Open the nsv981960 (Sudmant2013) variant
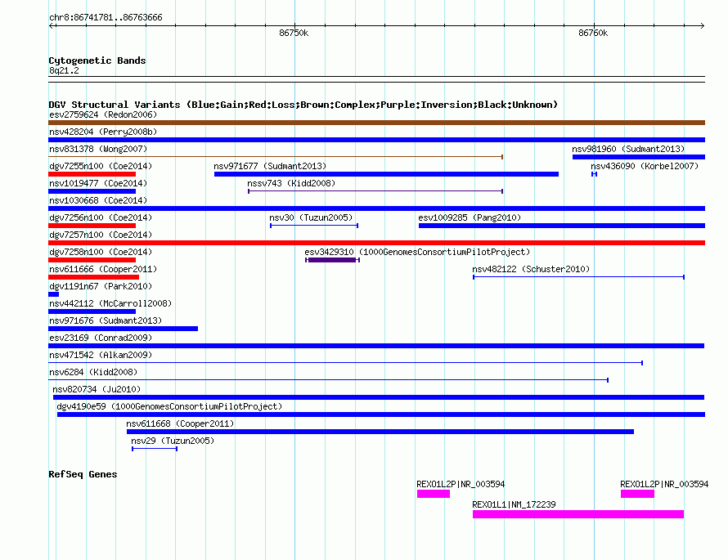 [x=638, y=157]
